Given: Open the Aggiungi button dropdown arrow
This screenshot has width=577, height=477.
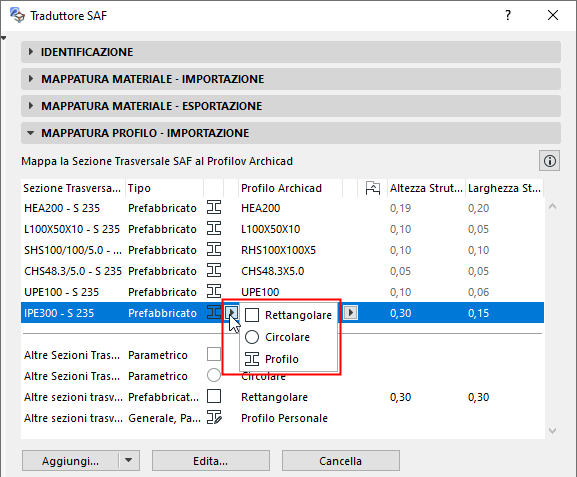Looking at the screenshot, I should [x=128, y=460].
